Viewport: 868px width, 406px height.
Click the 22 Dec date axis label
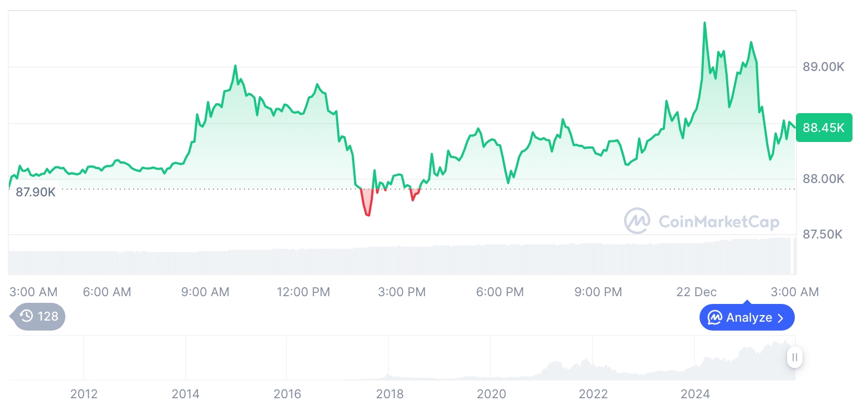696,292
